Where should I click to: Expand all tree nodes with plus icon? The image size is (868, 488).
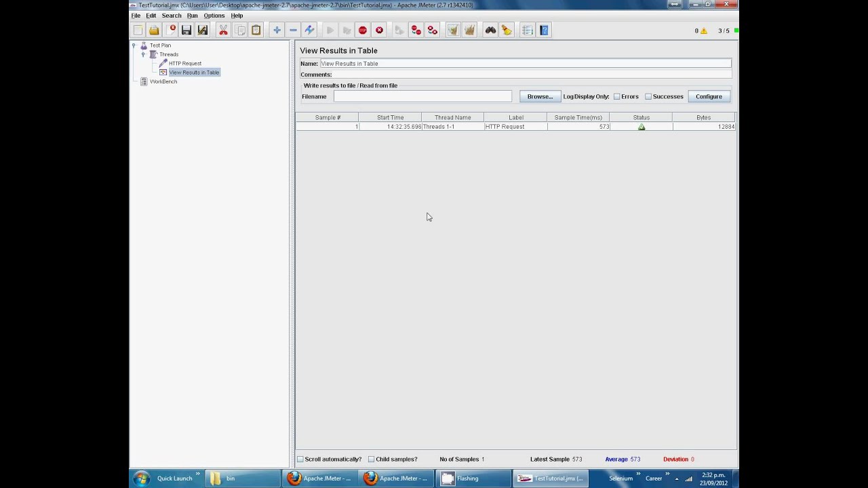(x=277, y=30)
